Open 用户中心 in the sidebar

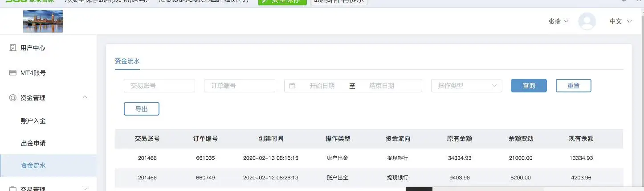click(48, 48)
